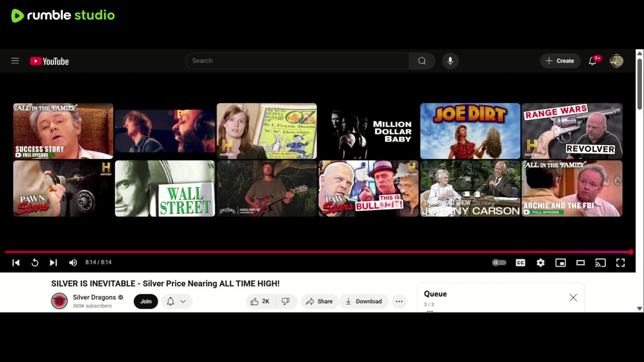Dislike the video

[285, 301]
